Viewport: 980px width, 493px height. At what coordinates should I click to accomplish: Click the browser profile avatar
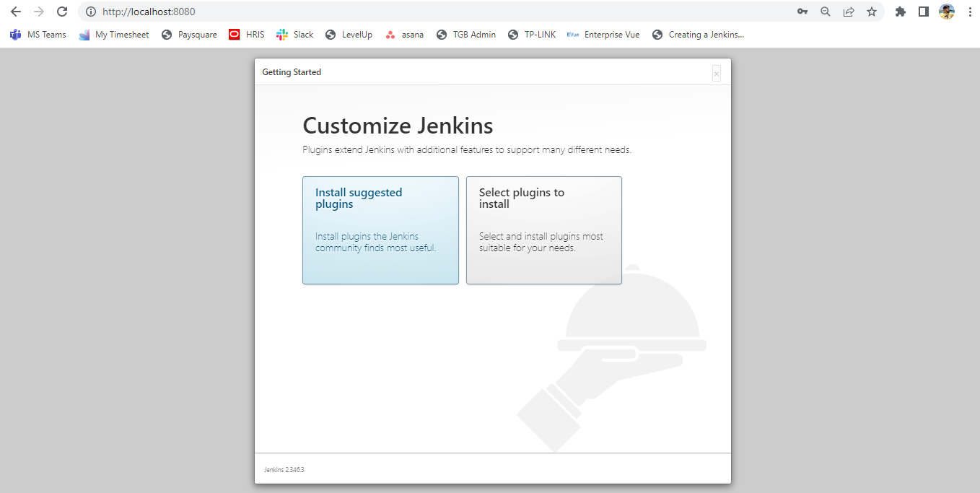(x=946, y=12)
